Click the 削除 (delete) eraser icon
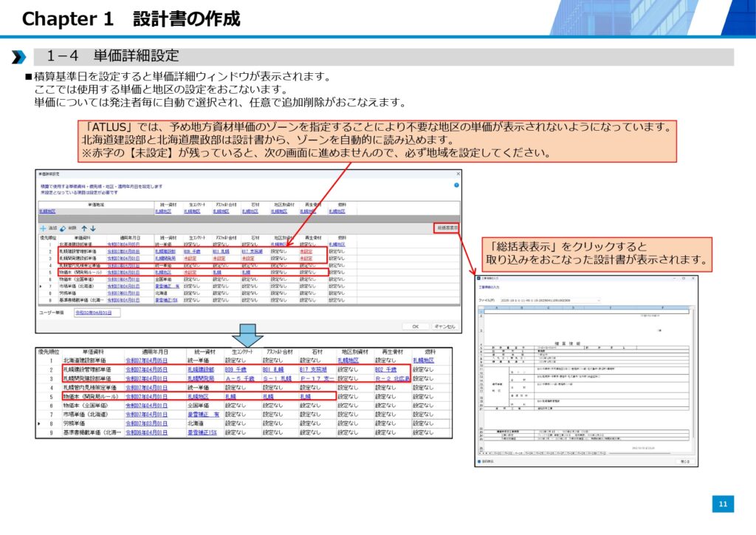Viewport: 756px width, 535px height. click(x=63, y=229)
